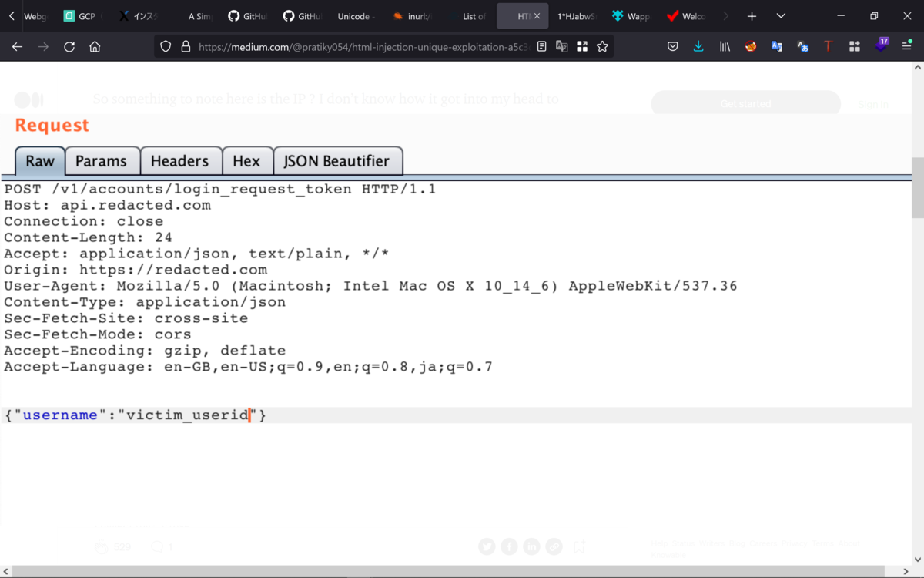Select the Headers request tab
Image resolution: width=924 pixels, height=578 pixels.
[179, 161]
